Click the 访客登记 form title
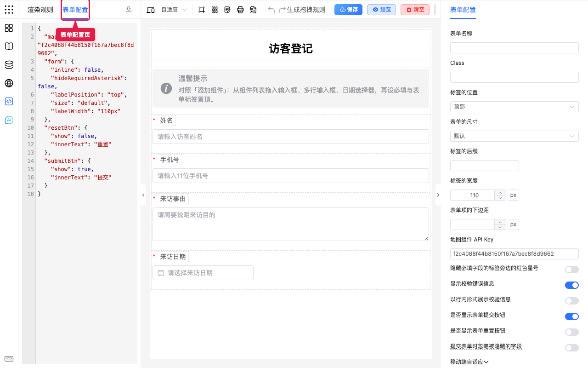Image resolution: width=588 pixels, height=368 pixels. 291,49
